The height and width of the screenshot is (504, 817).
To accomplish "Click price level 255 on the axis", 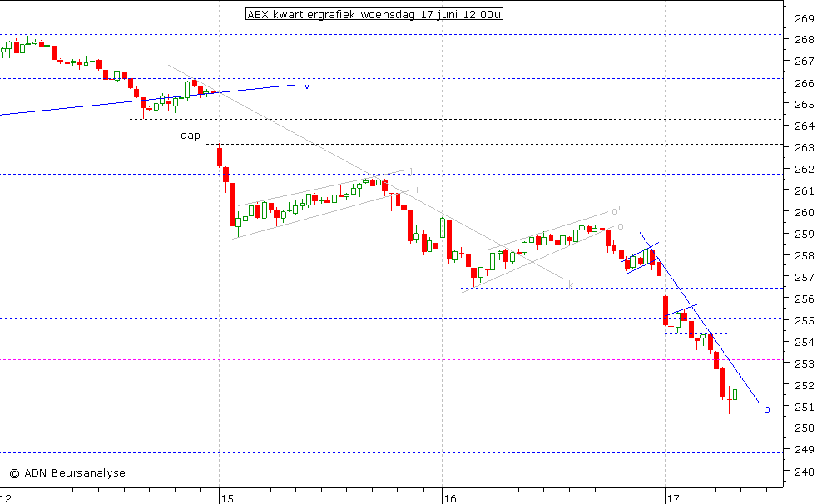I will (x=804, y=320).
